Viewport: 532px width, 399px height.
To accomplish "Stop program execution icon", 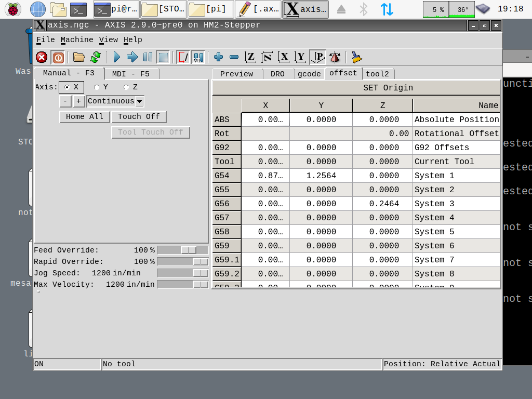I will click(x=163, y=57).
